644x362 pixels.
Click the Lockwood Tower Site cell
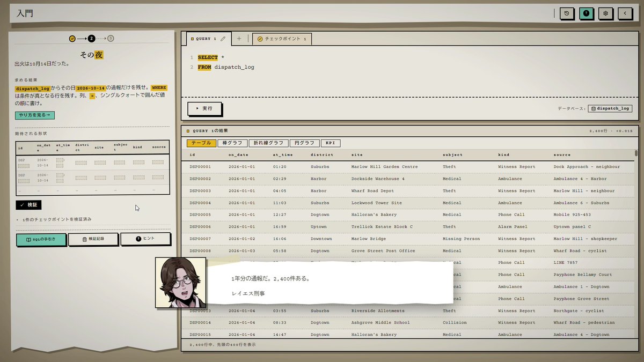tap(377, 203)
